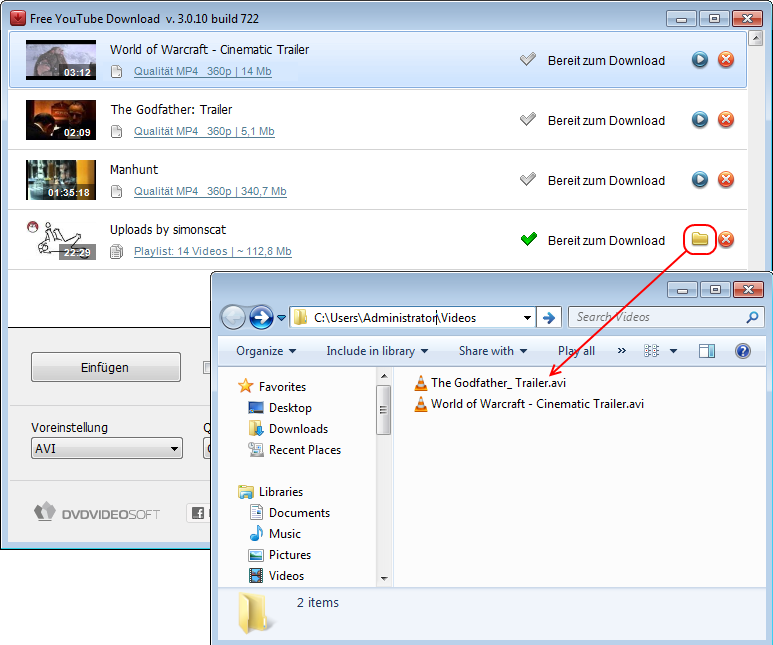Start download of Manhunt video
Viewport: 773px width, 645px height.
(x=700, y=179)
